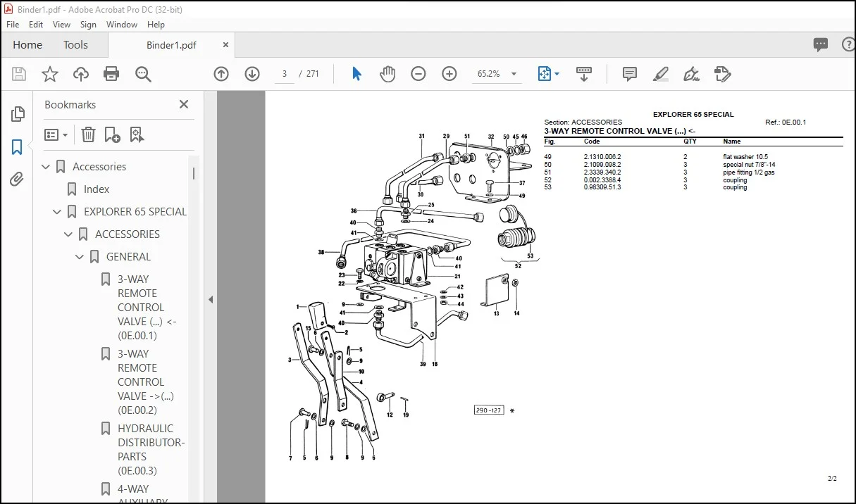
Task: Open the Index bookmark
Action: click(97, 189)
